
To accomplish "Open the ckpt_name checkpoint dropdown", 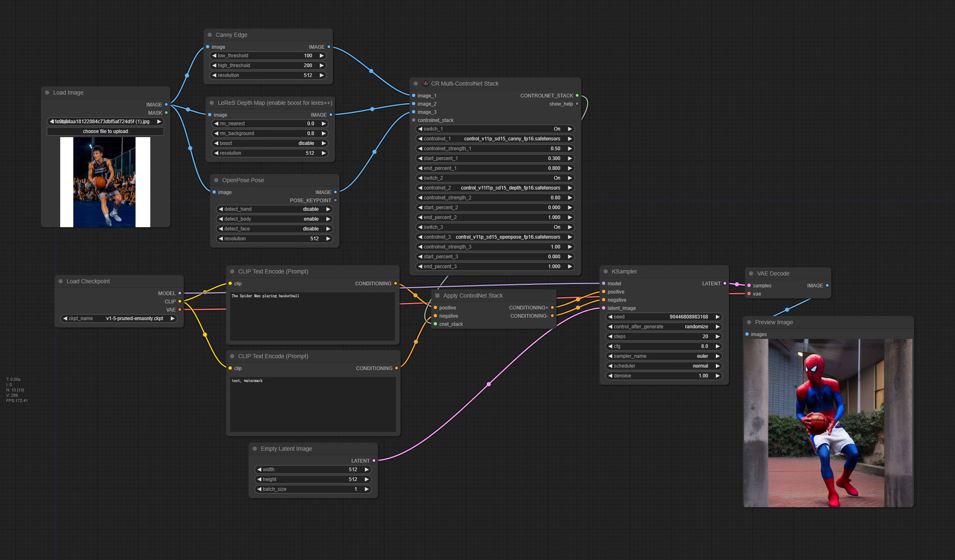I will tap(119, 318).
